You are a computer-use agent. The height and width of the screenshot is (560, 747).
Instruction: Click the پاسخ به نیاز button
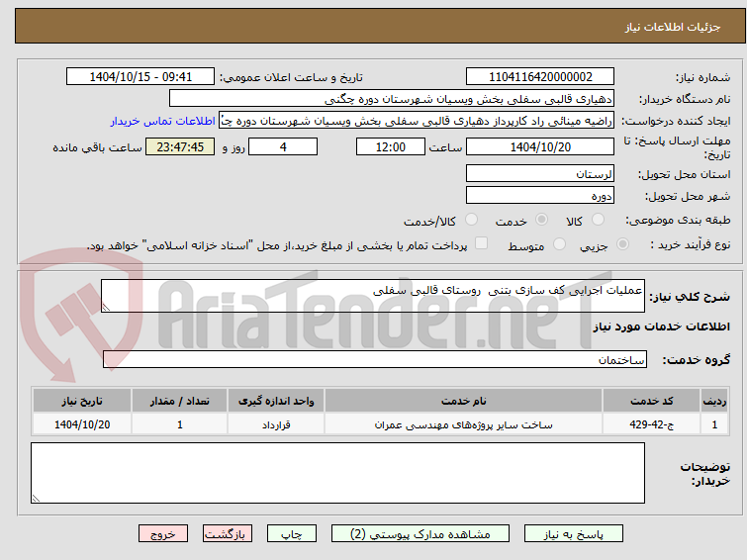(574, 534)
